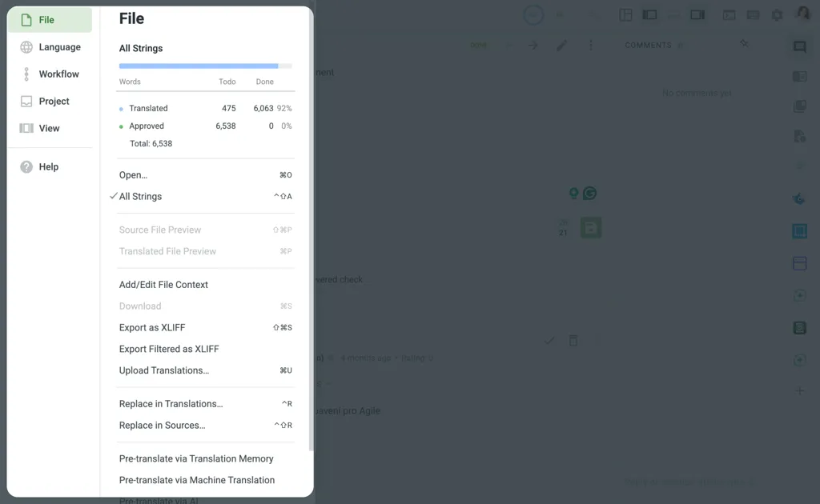This screenshot has height=504, width=820.
Task: Select Upload Translations in the File menu
Action: (x=164, y=370)
